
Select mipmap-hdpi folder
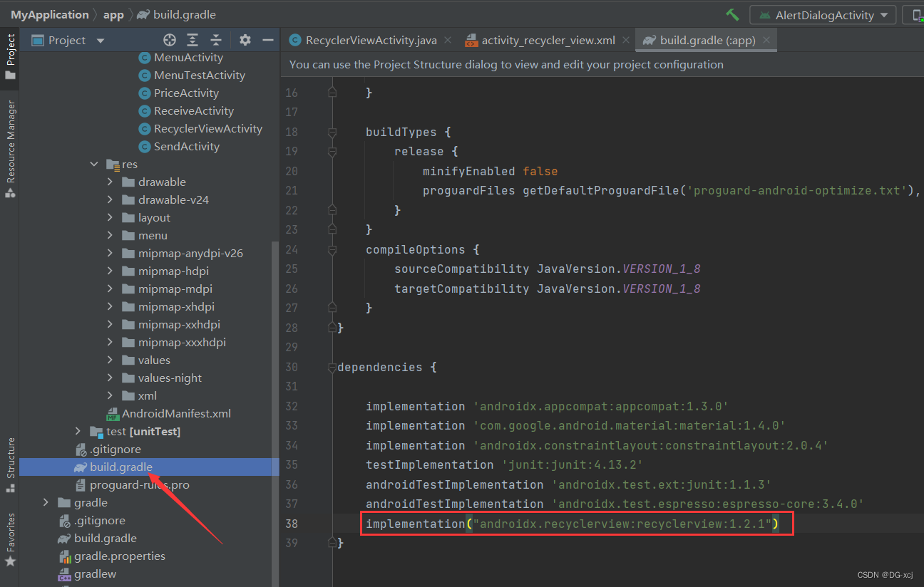165,271
